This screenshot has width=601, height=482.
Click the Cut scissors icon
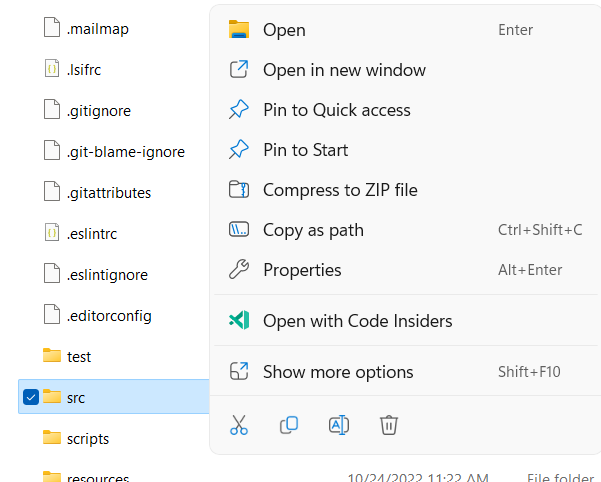(238, 425)
